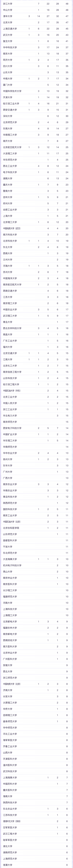Click 西安电子科技大学 name

tap(12, 428)
